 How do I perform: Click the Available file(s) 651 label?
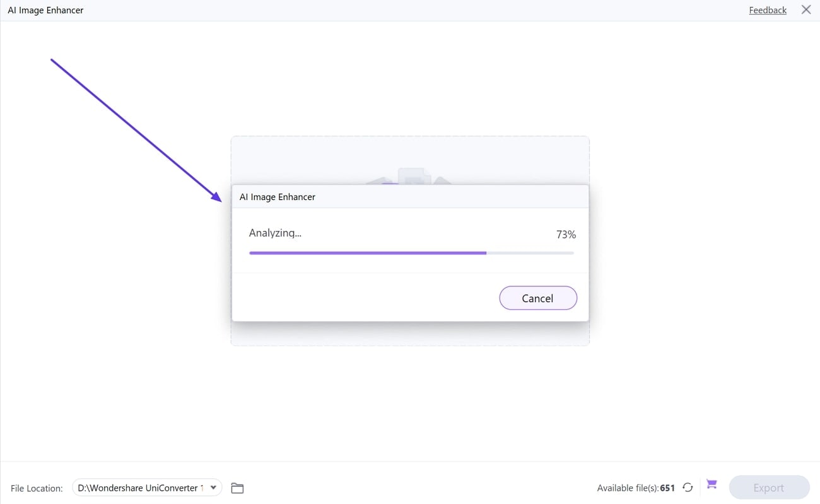[636, 488]
